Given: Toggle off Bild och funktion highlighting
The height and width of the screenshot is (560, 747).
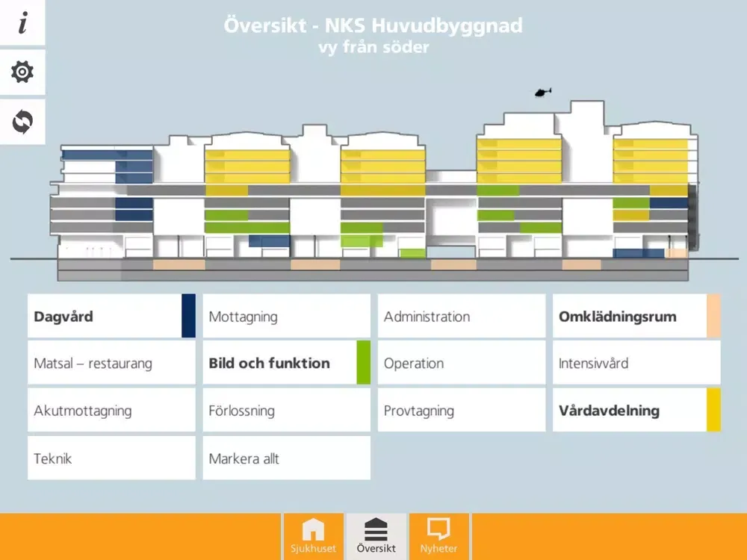Looking at the screenshot, I should 286,363.
